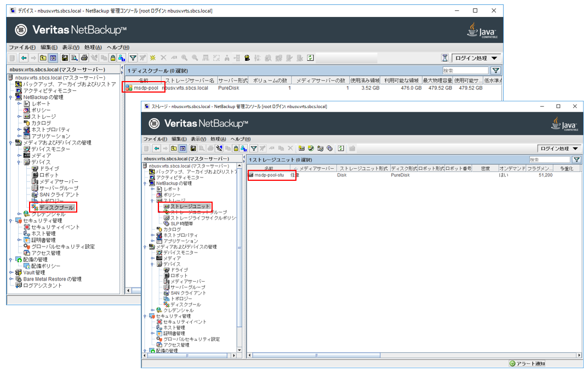Click user-switch icon in Storage window toolbar
Screen dimensions: 588x372
244,148
